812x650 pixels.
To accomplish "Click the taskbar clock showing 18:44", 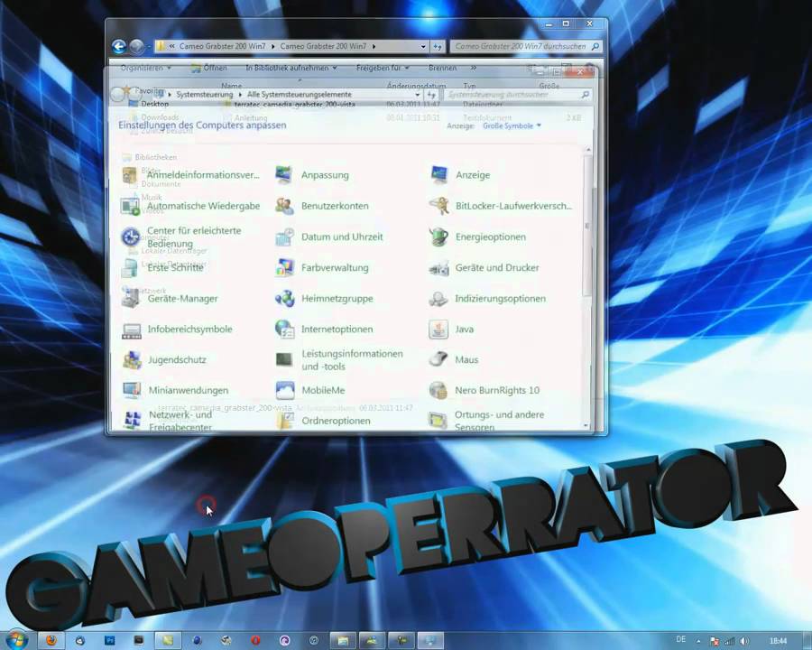I will click(x=778, y=641).
